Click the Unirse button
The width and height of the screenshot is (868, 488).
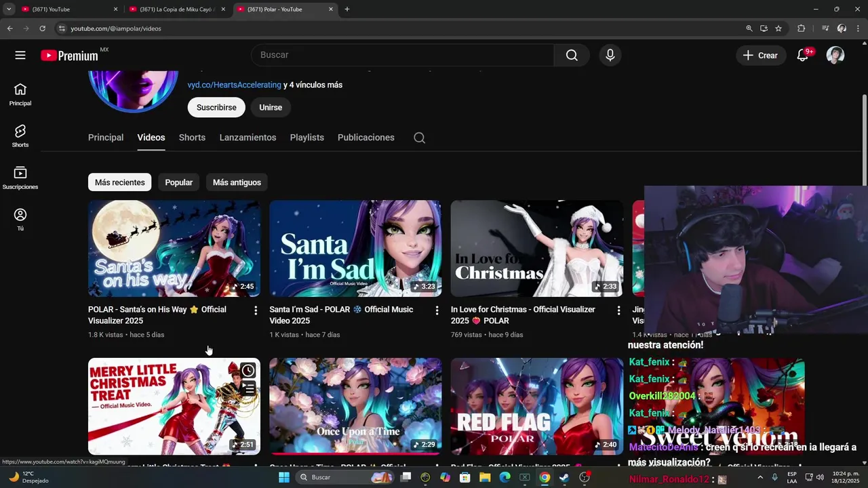[270, 107]
